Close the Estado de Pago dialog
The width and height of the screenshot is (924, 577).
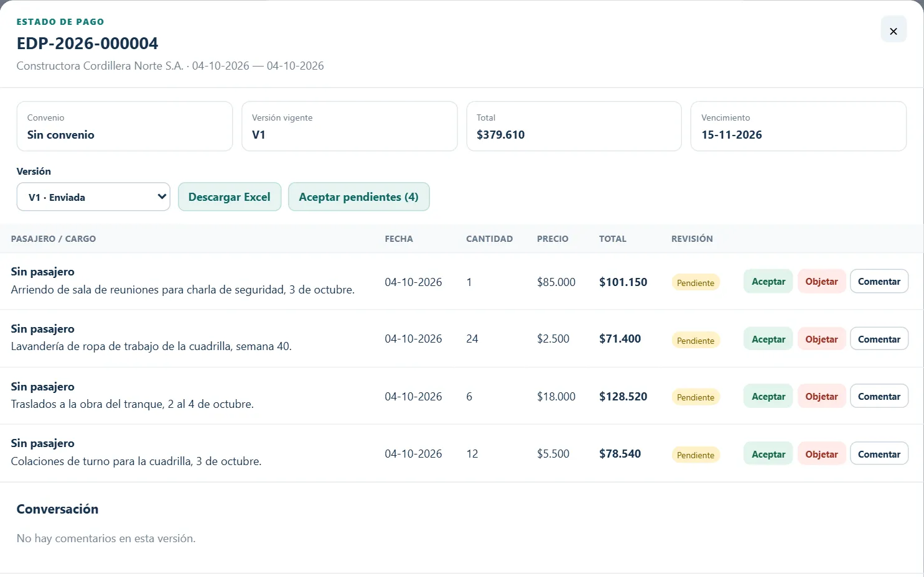click(x=894, y=30)
